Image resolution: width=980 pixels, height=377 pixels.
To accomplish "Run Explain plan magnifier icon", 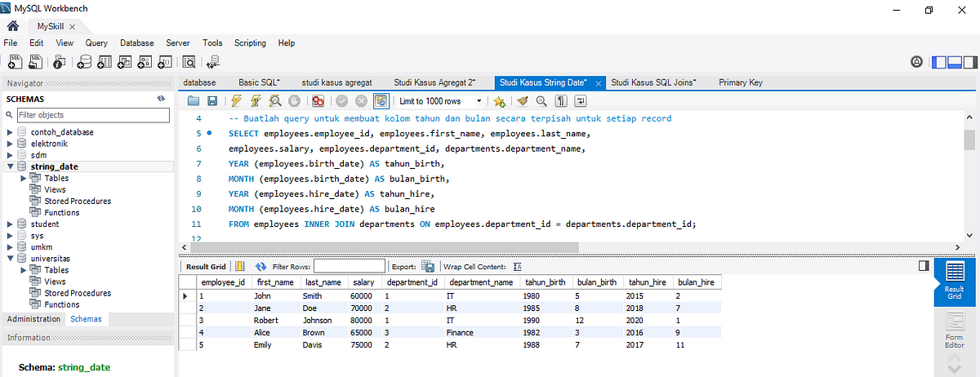I will (275, 101).
